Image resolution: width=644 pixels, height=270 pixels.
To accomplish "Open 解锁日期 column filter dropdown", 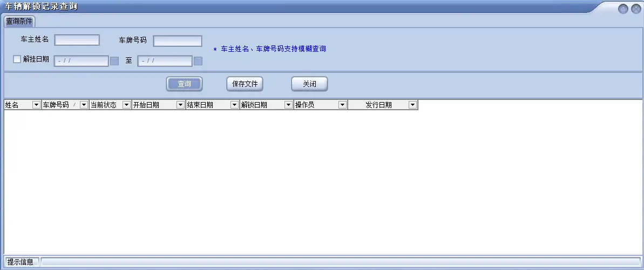I will pyautogui.click(x=289, y=105).
